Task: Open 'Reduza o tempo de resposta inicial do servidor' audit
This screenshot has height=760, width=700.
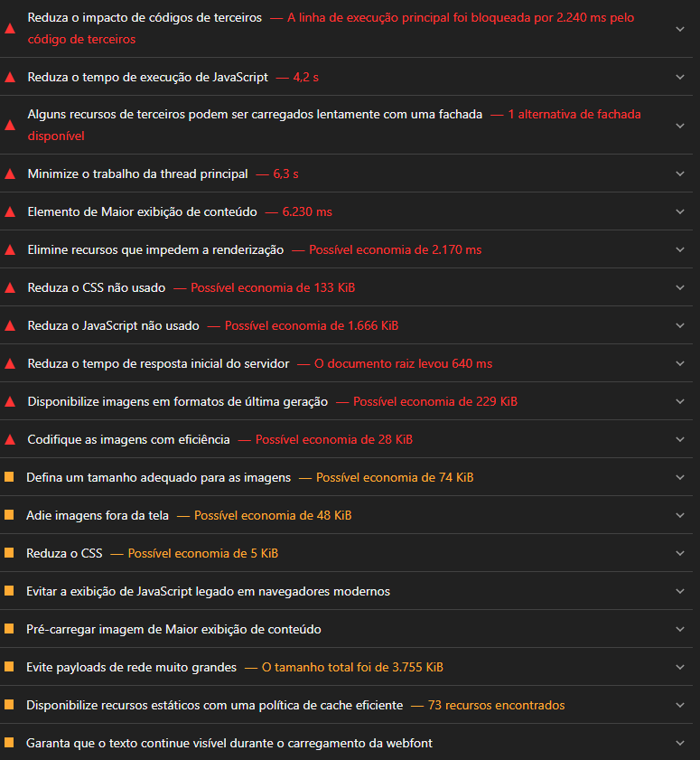Action: 158,363
